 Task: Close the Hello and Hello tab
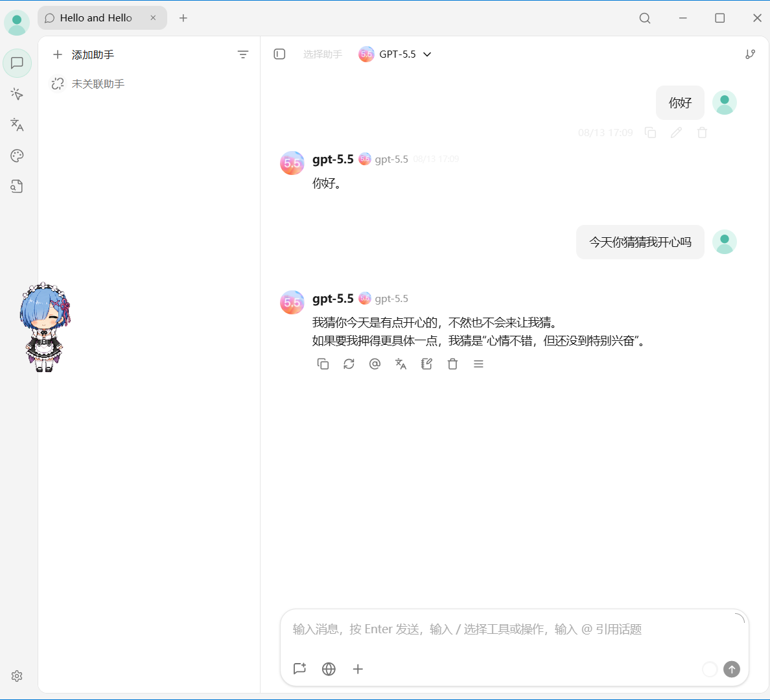pos(153,17)
